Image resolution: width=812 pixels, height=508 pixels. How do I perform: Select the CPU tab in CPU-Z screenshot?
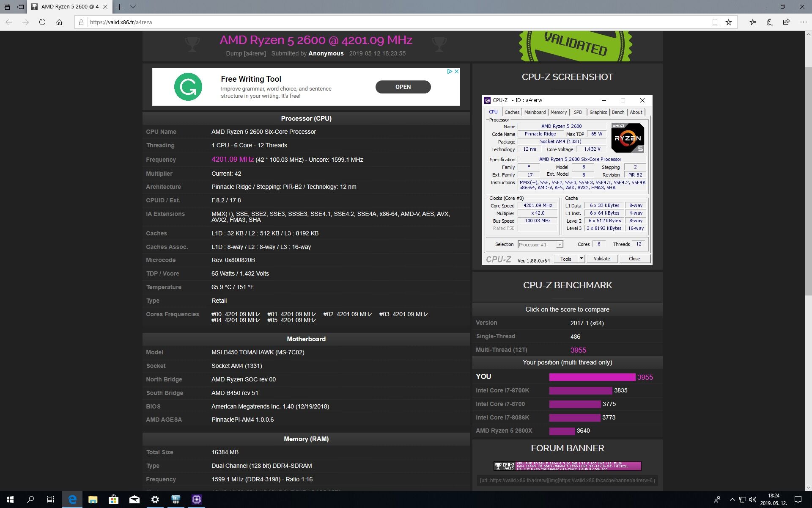click(493, 112)
